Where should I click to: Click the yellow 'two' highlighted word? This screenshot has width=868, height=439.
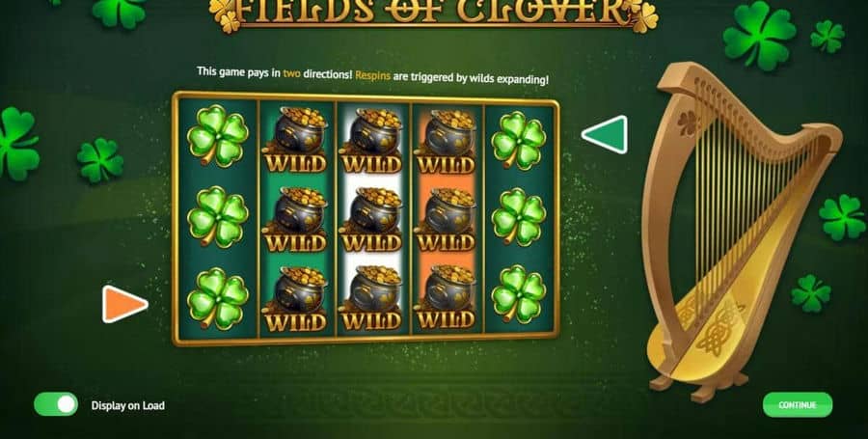[x=291, y=72]
